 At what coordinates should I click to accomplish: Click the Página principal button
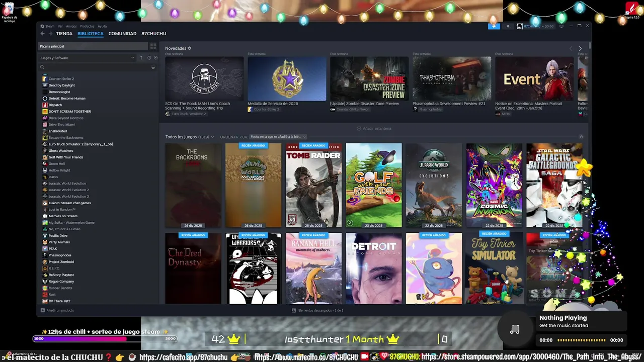[x=93, y=46]
